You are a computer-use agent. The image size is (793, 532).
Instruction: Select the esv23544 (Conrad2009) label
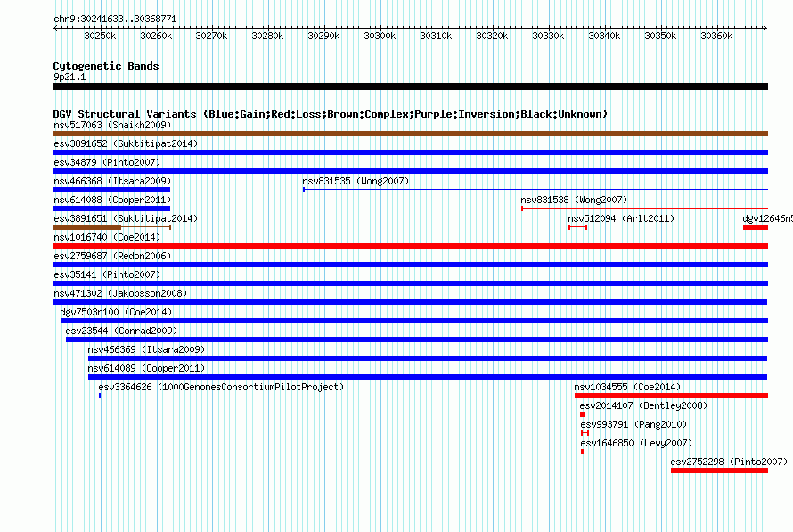[x=121, y=331]
